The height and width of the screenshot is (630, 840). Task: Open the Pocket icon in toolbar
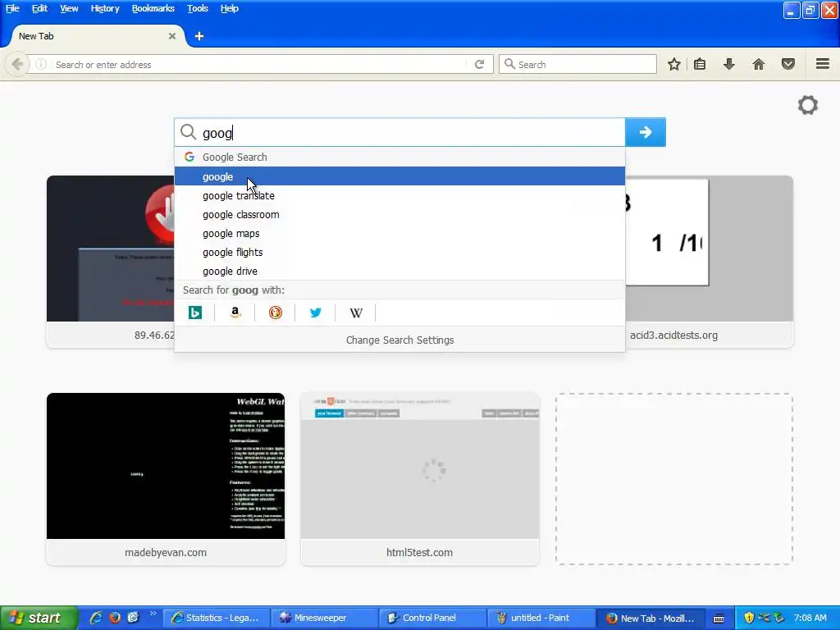788,64
